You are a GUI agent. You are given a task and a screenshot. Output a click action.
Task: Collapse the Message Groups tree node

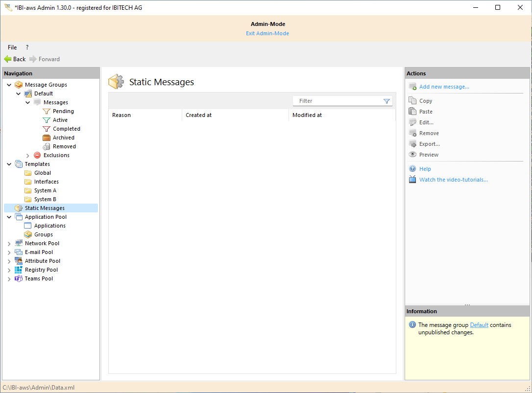click(9, 85)
